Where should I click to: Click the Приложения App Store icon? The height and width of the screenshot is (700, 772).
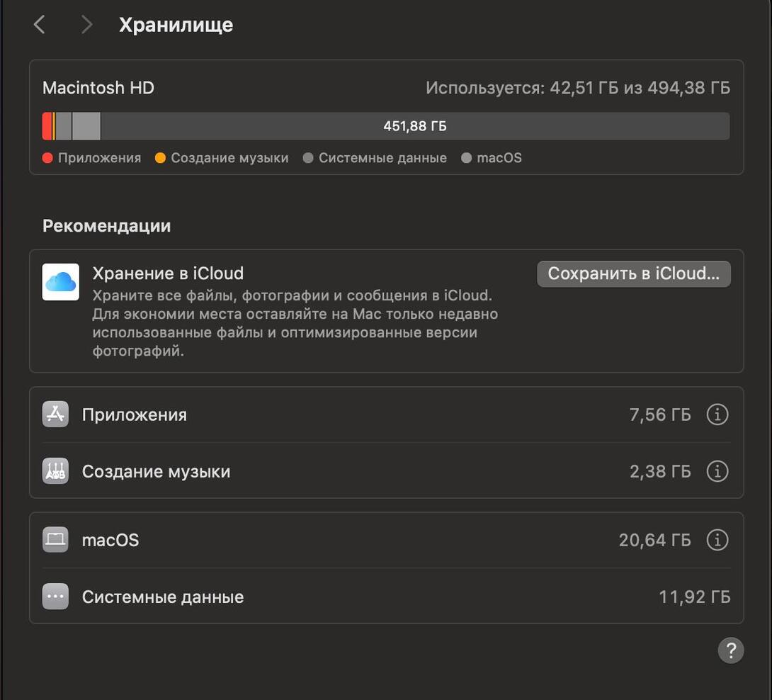[55, 414]
